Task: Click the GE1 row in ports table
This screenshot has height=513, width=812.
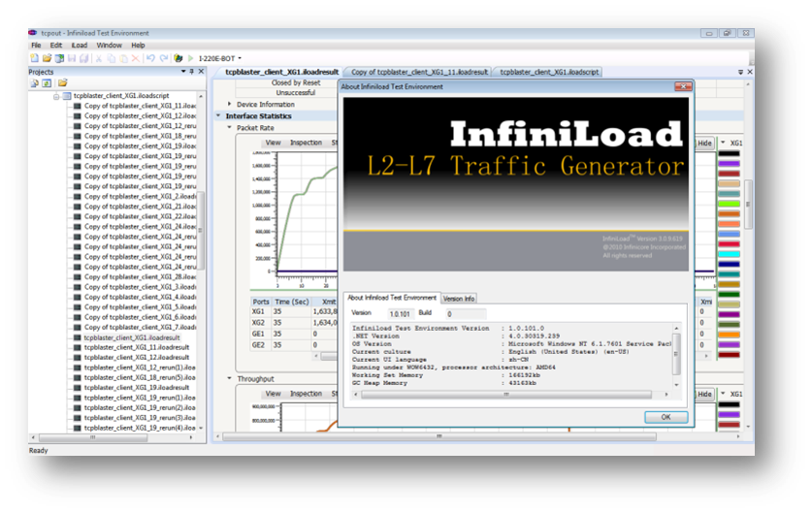Action: tap(294, 334)
